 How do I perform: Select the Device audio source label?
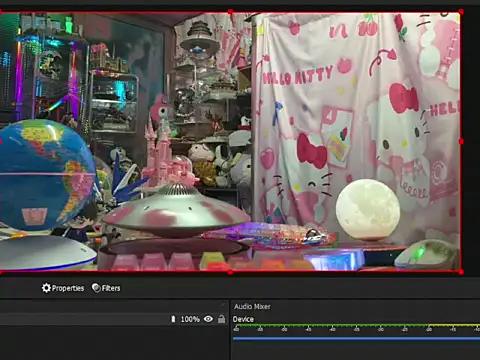(243, 319)
